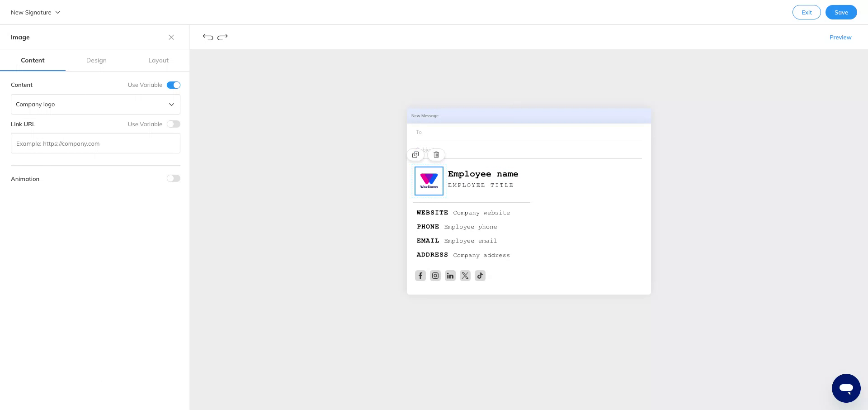This screenshot has height=410, width=868.
Task: Select the TikTok social icon
Action: [480, 276]
